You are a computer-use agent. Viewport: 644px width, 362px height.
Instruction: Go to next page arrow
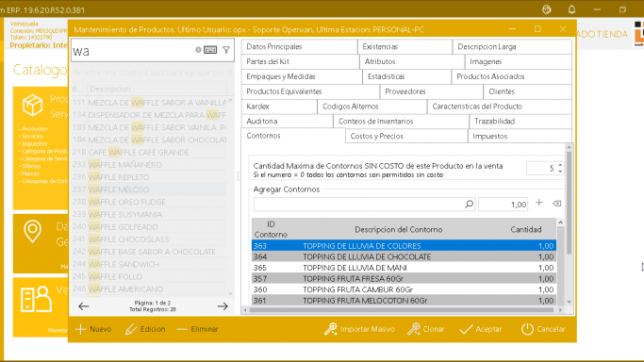[x=223, y=306]
